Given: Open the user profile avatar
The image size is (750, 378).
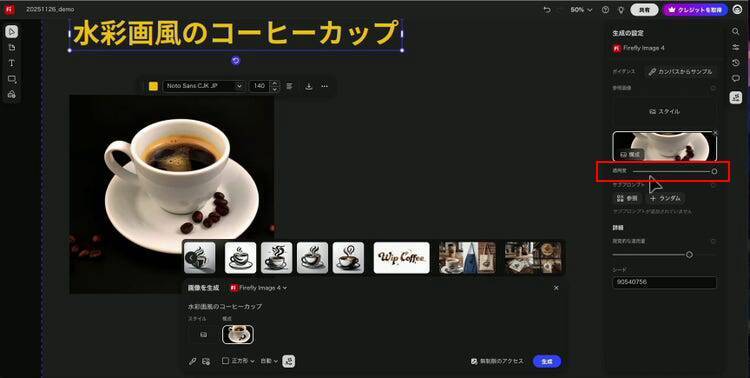Looking at the screenshot, I should pyautogui.click(x=737, y=10).
